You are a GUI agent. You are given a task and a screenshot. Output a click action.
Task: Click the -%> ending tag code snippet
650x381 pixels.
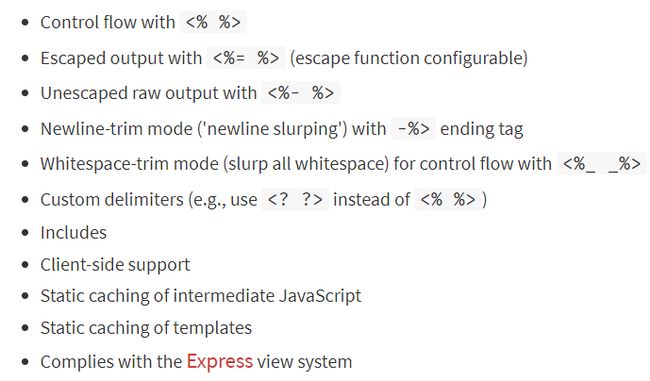413,129
